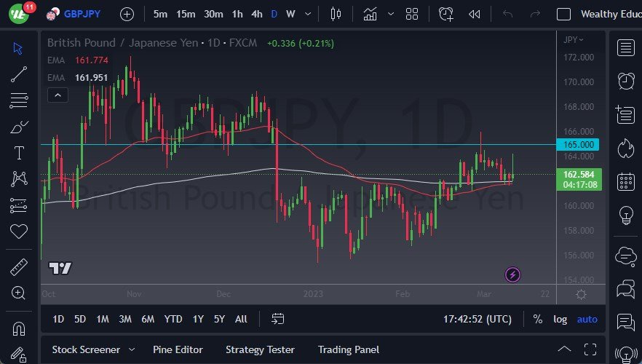
Task: Open the watchlist panel icon
Action: click(x=625, y=48)
